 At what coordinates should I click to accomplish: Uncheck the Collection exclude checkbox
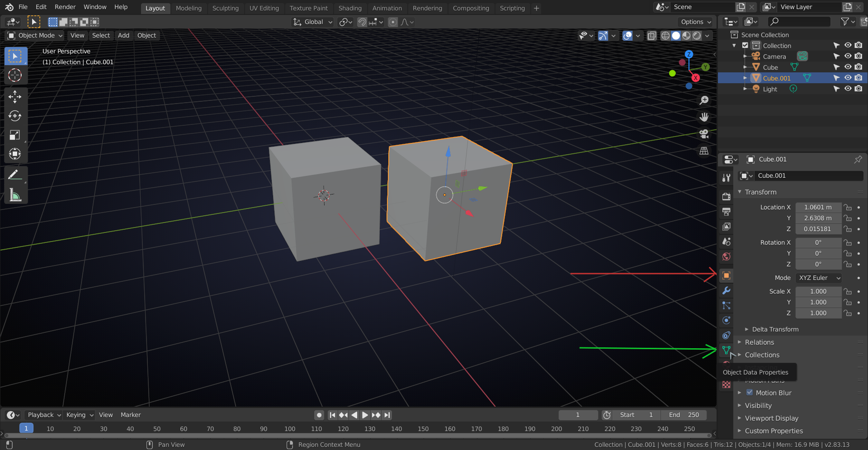click(745, 45)
